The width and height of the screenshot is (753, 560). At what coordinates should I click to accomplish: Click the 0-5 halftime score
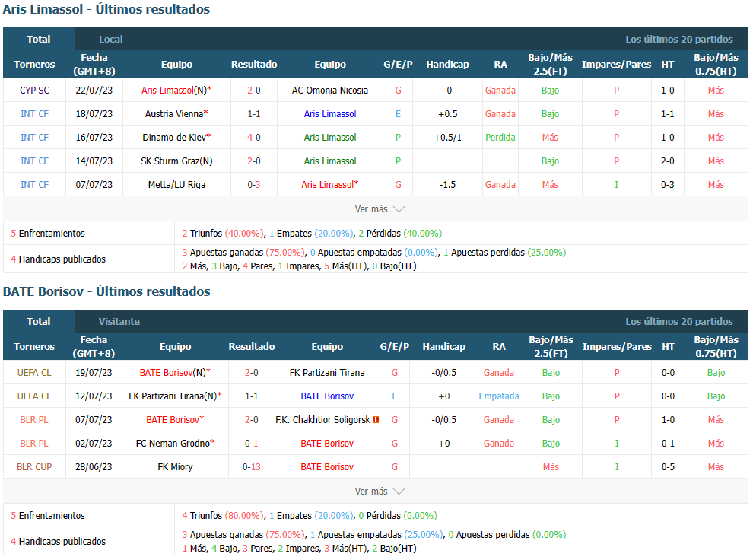pyautogui.click(x=668, y=467)
